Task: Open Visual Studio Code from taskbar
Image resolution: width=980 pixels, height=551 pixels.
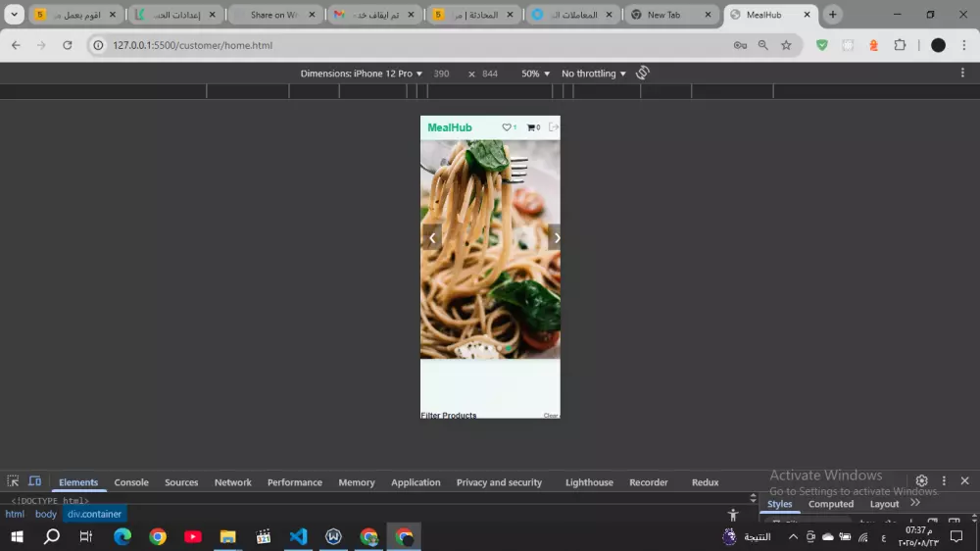Action: (x=298, y=536)
